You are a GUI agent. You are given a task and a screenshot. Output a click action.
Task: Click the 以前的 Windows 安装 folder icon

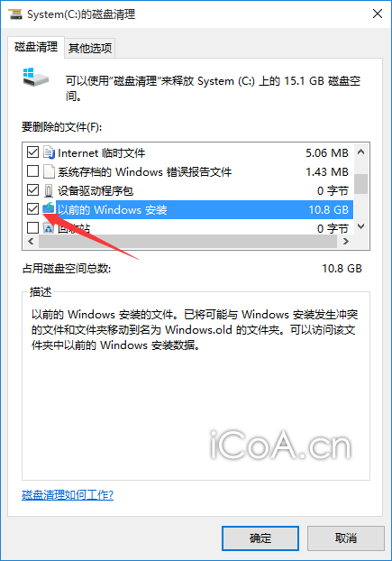pos(49,208)
